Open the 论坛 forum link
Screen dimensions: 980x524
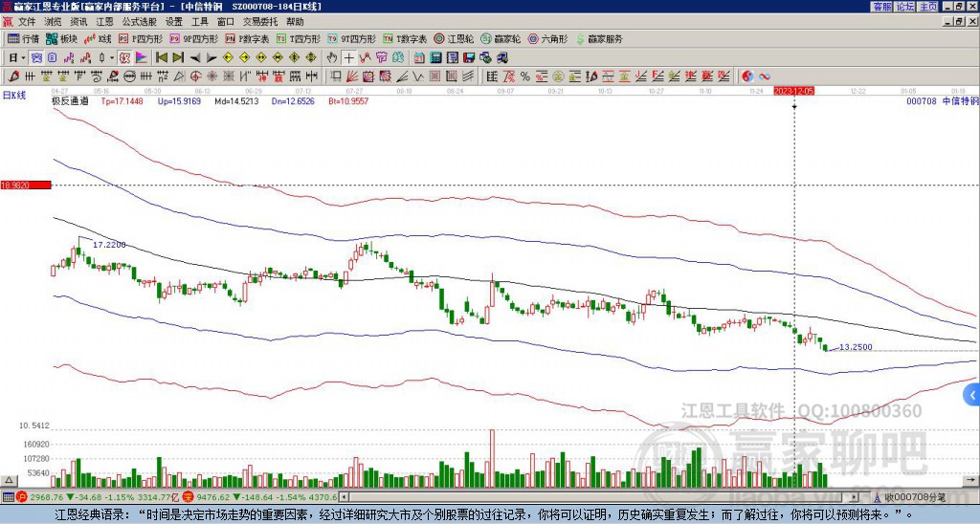click(904, 6)
